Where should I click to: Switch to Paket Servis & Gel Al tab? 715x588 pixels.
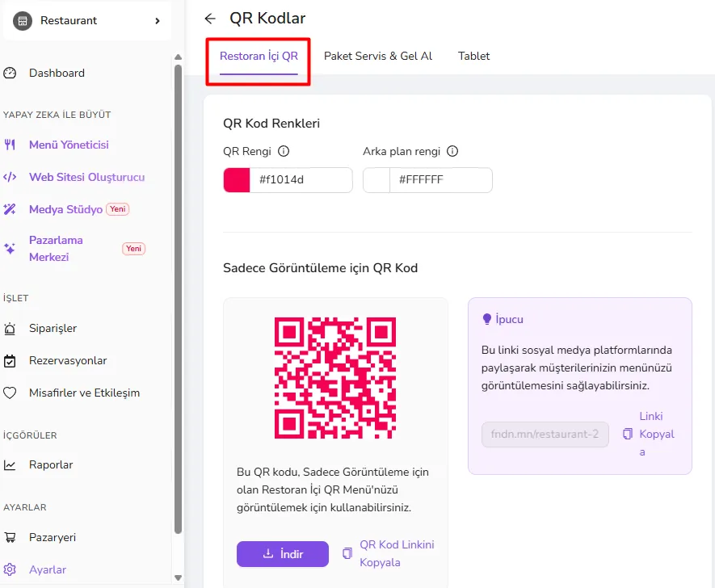pyautogui.click(x=378, y=56)
